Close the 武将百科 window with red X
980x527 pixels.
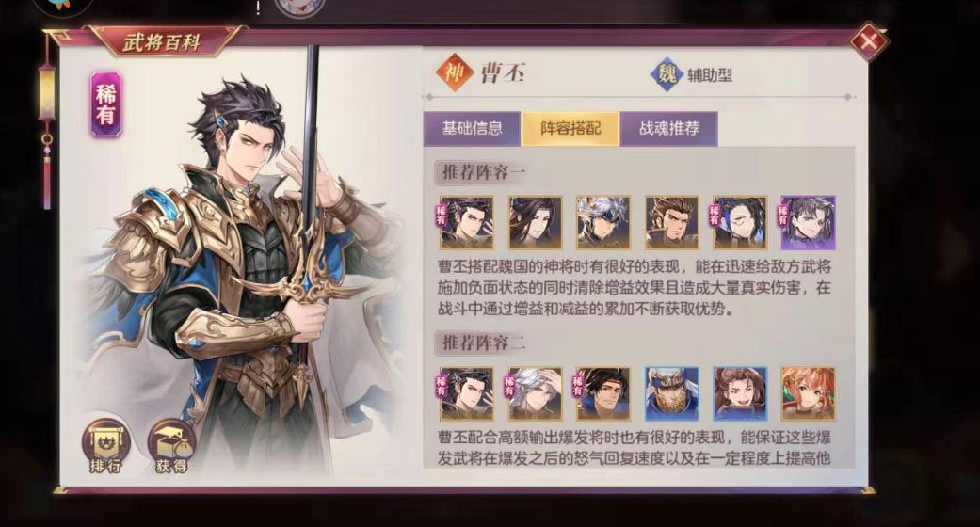point(868,41)
